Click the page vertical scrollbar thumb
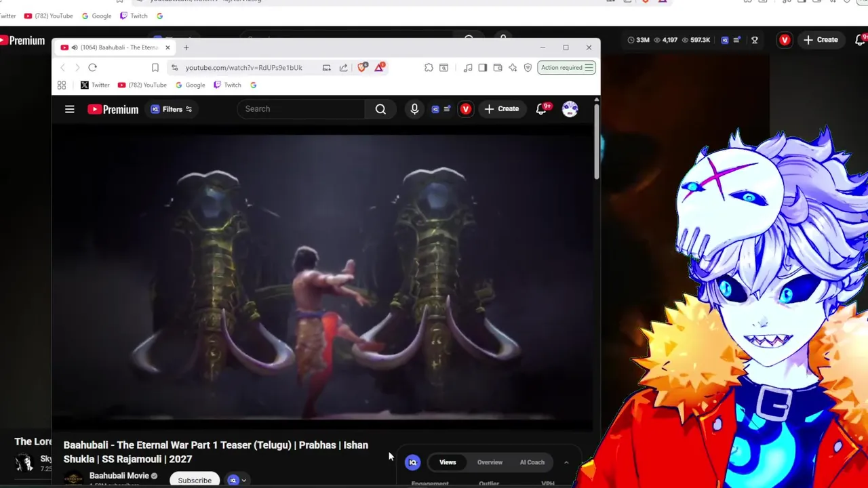This screenshot has width=868, height=488. pos(597,142)
